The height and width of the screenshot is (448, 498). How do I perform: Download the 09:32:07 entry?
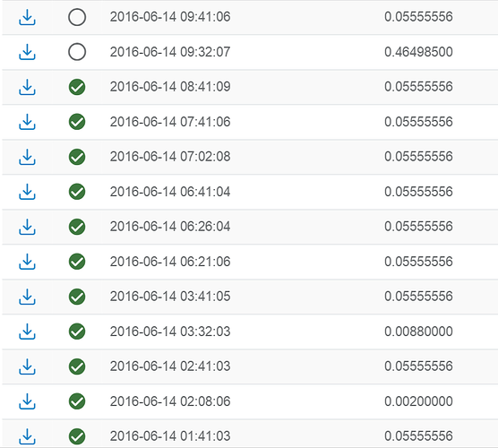pyautogui.click(x=27, y=52)
